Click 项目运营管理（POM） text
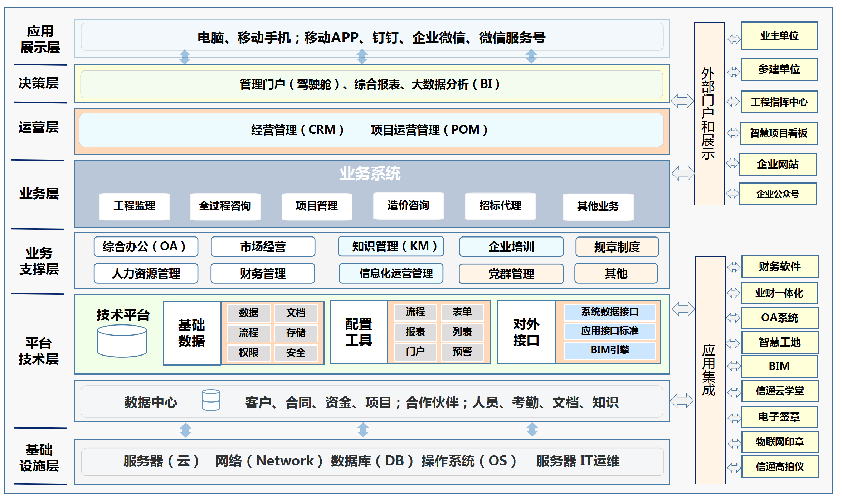This screenshot has height=504, width=842. [x=429, y=130]
